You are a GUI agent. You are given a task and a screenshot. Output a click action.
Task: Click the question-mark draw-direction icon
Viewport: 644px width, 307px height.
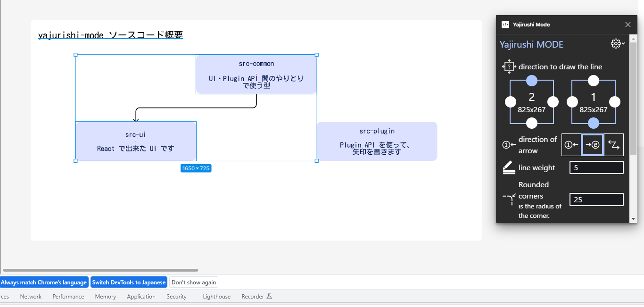coord(509,66)
